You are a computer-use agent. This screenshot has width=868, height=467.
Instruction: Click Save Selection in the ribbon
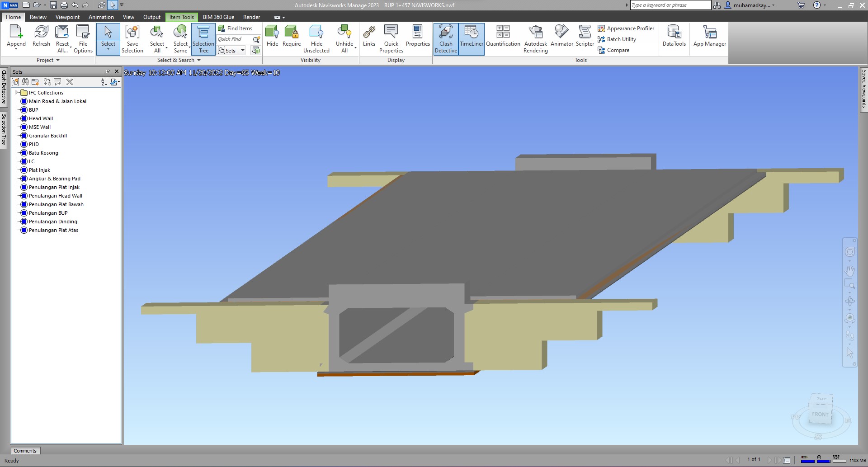click(132, 39)
